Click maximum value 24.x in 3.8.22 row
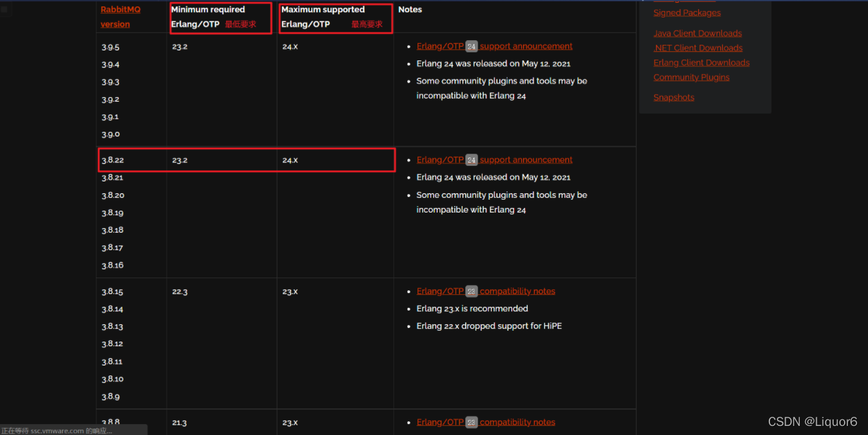Screen dimensions: 868x435 290,160
